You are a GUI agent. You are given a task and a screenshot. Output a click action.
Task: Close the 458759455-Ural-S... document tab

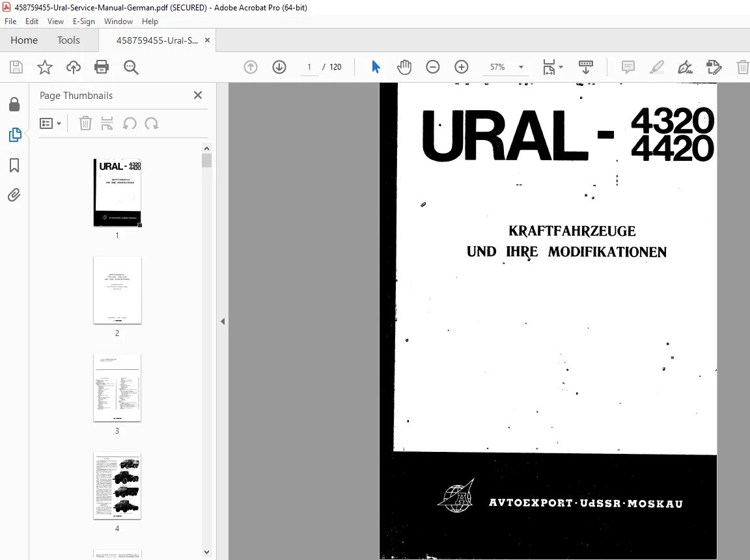[207, 40]
